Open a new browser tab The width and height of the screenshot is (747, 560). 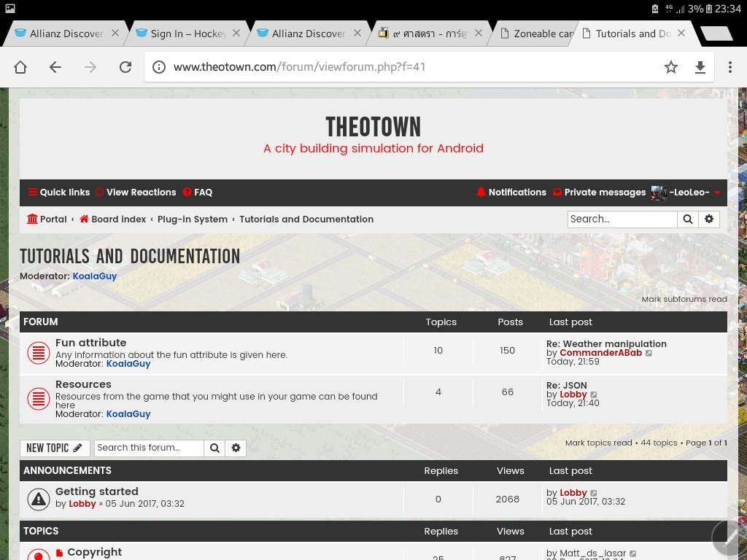click(x=717, y=34)
